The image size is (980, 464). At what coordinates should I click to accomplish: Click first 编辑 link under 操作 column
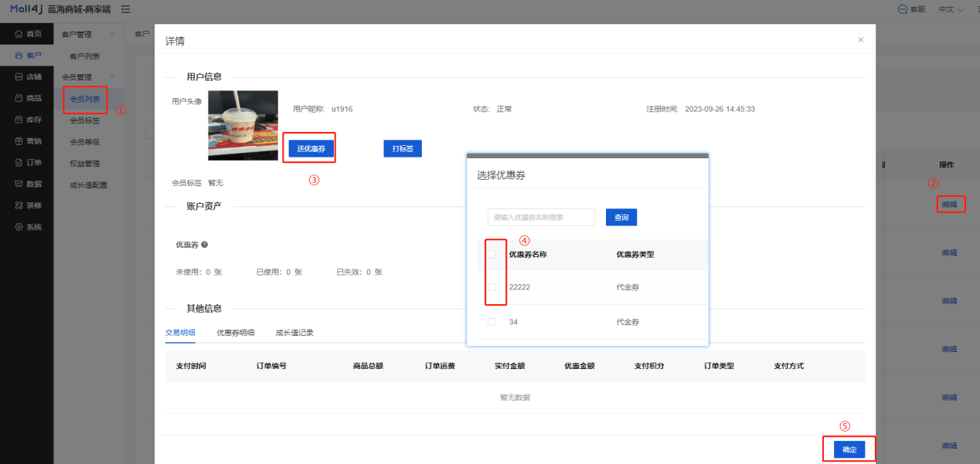click(949, 205)
